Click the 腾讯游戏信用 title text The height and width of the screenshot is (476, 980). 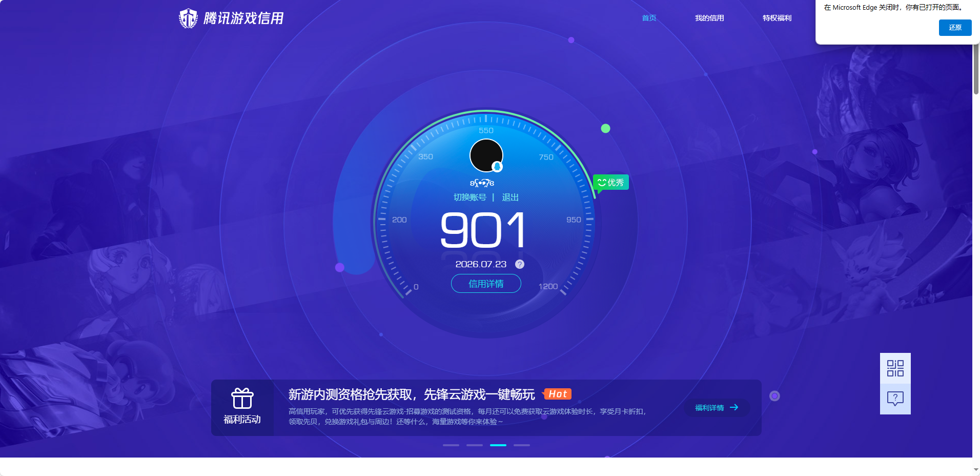click(243, 18)
